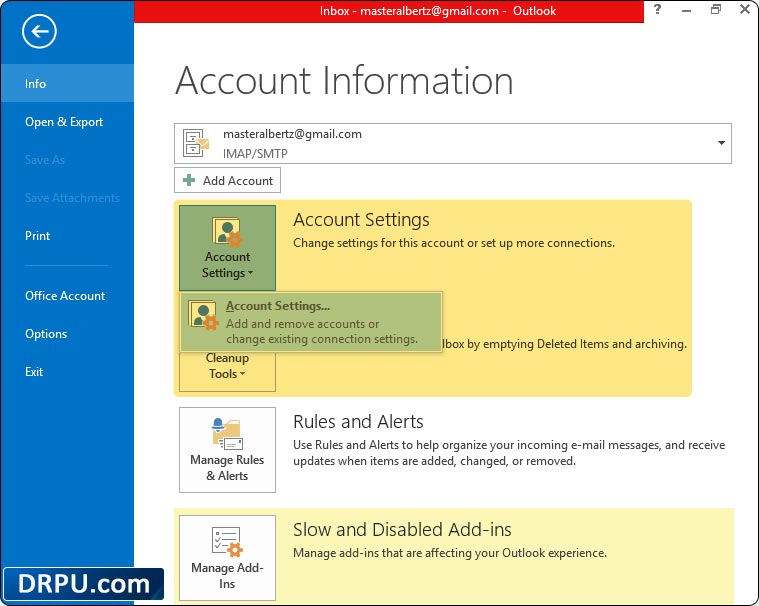Choose Print from the sidebar
This screenshot has height=606, width=759.
[37, 236]
